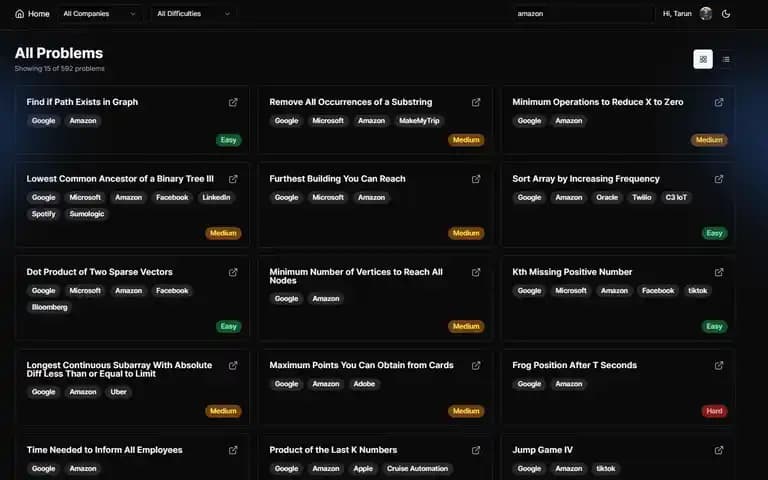Toggle dark mode moon icon
The width and height of the screenshot is (768, 480).
click(726, 14)
